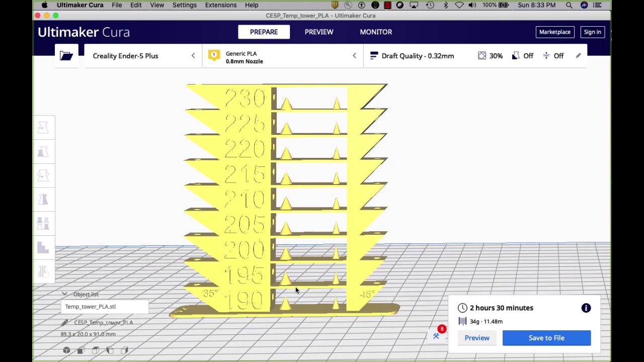644x362 pixels.
Task: Click the Sign in button
Action: tap(592, 32)
